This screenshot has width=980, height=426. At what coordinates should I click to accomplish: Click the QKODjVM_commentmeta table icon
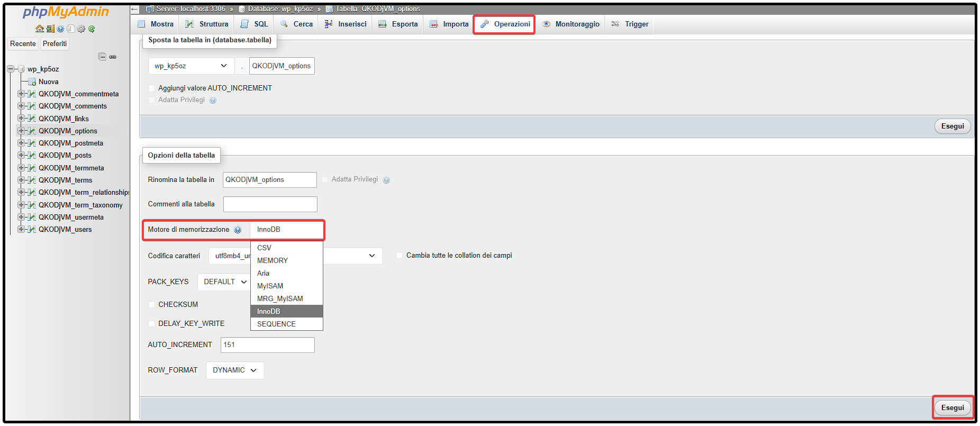pos(32,94)
